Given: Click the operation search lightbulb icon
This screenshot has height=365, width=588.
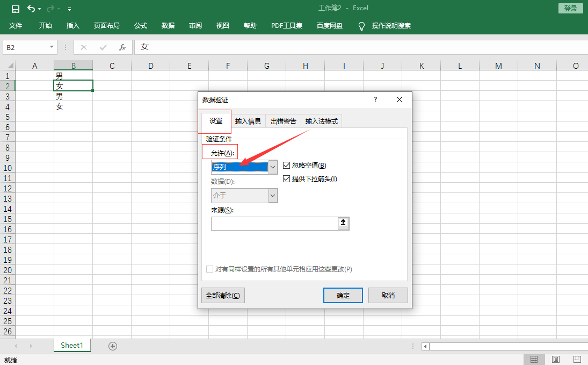Looking at the screenshot, I should pyautogui.click(x=361, y=25).
